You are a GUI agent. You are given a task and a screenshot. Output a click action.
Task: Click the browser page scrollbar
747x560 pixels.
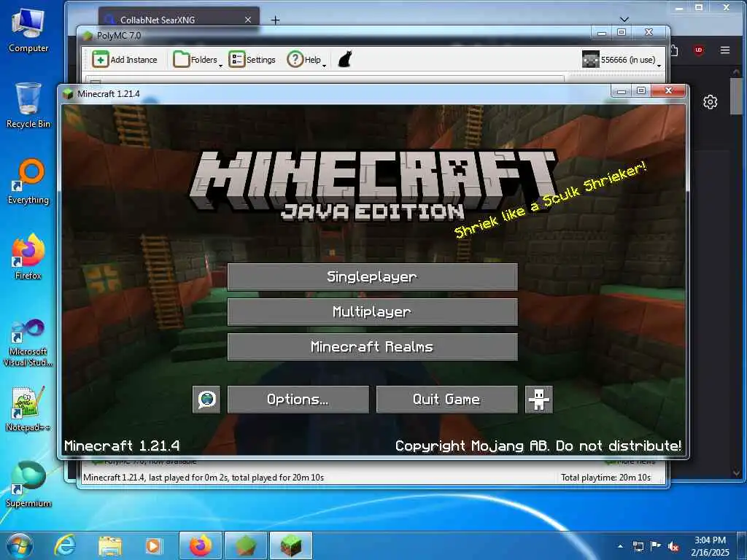click(x=737, y=96)
